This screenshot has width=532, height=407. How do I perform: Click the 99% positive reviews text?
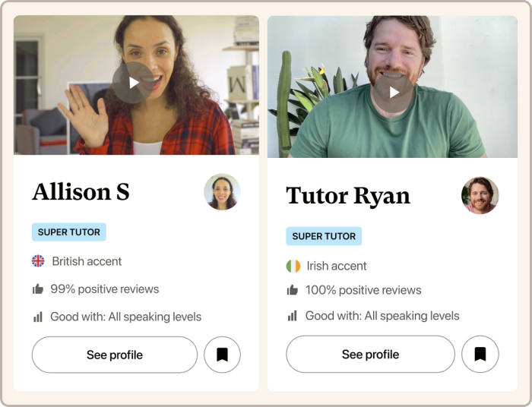105,289
